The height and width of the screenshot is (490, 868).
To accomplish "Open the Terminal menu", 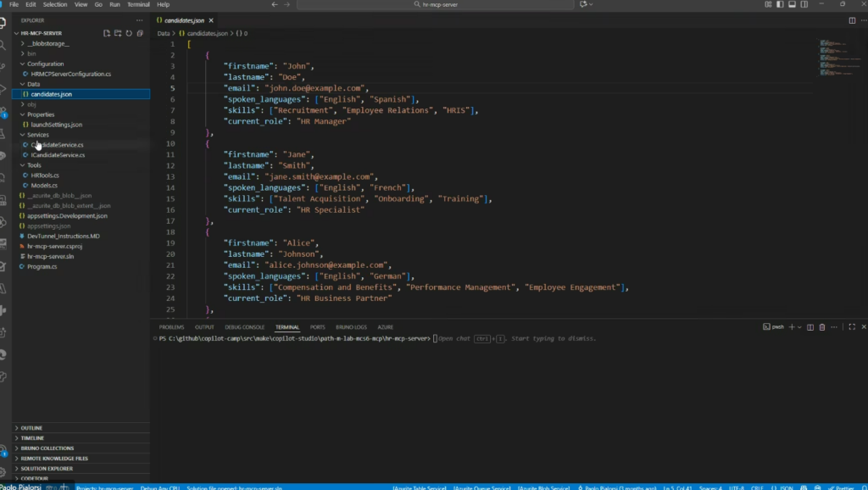I will (138, 4).
